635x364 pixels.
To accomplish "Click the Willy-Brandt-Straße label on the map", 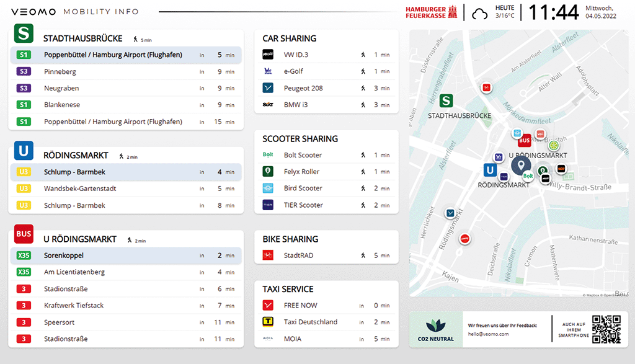I will pyautogui.click(x=579, y=186).
